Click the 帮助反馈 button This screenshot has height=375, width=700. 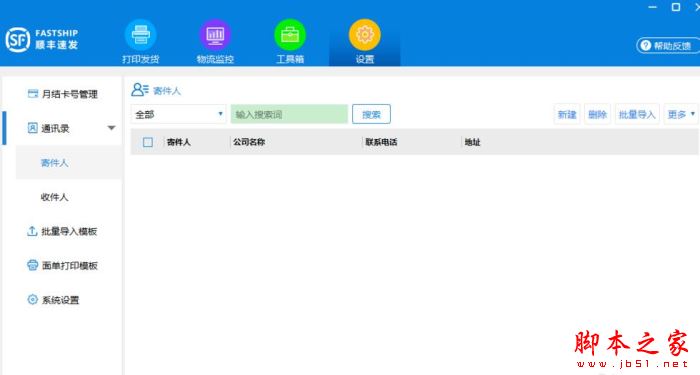coord(668,46)
